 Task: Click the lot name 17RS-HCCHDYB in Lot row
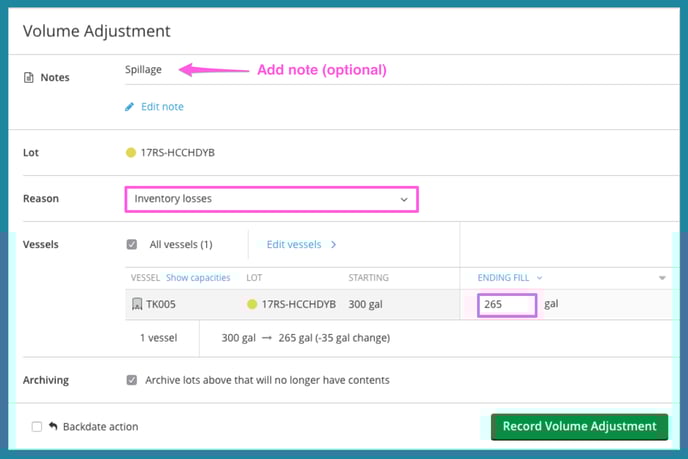[178, 153]
